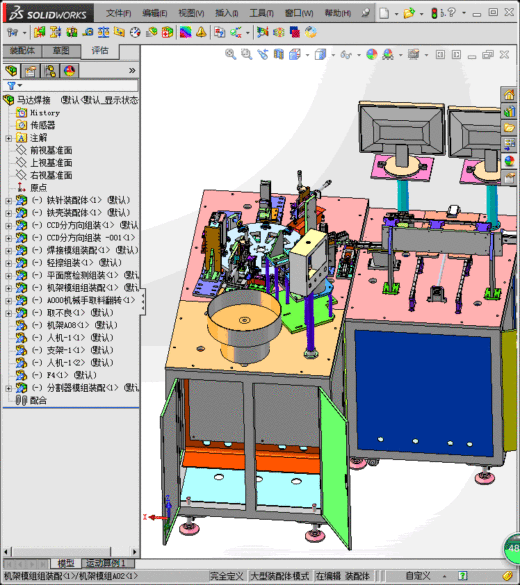Click the 自定义 units status button

(418, 576)
